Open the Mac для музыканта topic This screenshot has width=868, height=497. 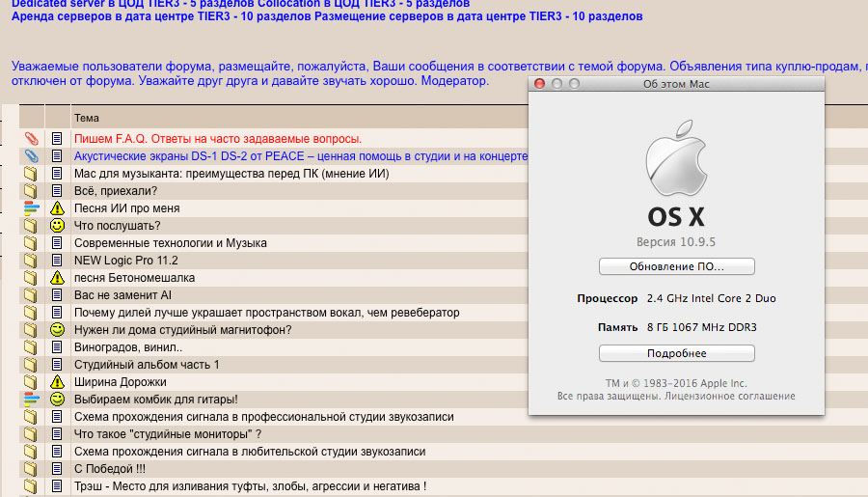coord(231,174)
